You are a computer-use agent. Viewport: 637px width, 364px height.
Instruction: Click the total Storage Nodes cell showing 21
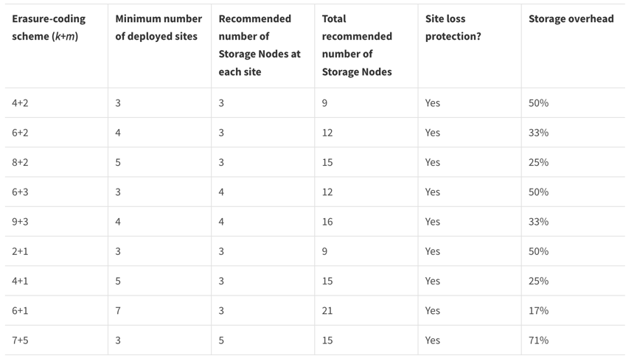coord(327,311)
